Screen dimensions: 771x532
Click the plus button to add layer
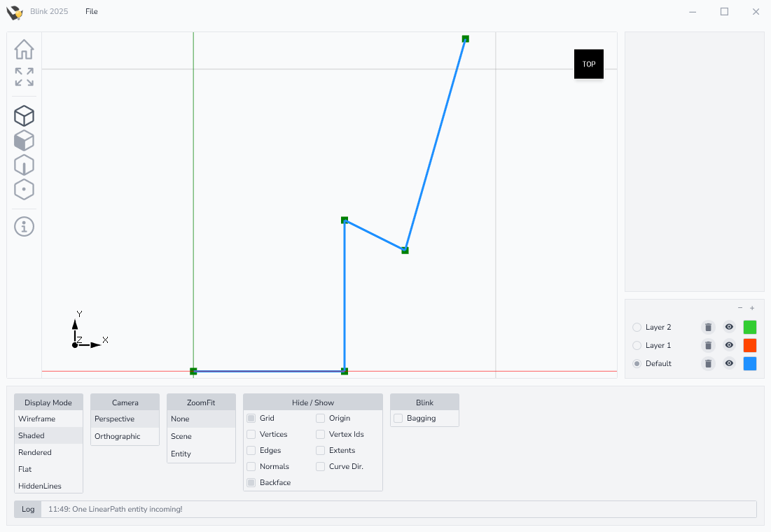click(x=752, y=308)
